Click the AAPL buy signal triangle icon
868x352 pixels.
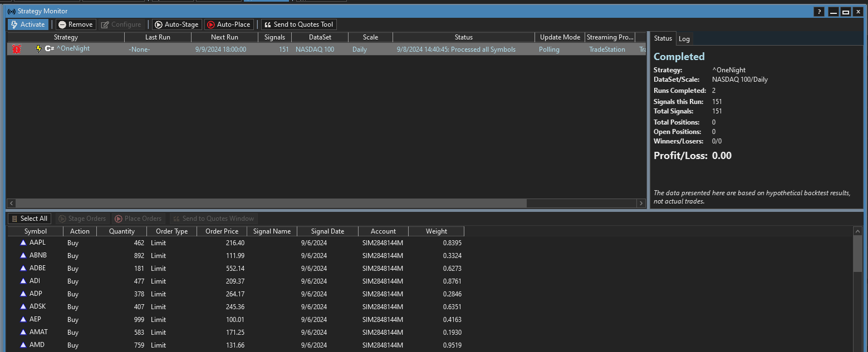(x=23, y=243)
